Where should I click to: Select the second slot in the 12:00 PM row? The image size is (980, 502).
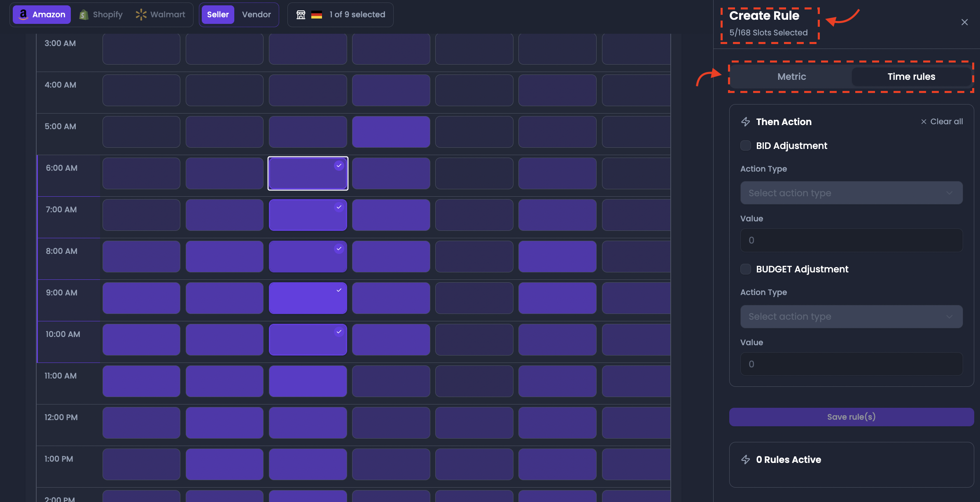click(x=224, y=423)
